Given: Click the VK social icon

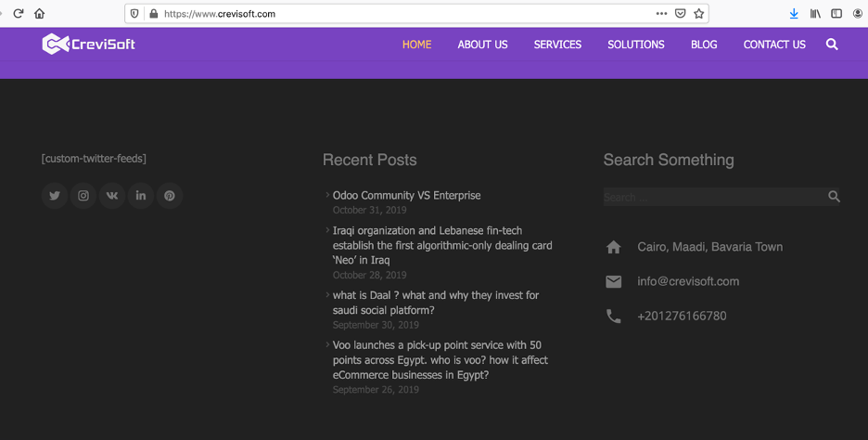Looking at the screenshot, I should 112,196.
